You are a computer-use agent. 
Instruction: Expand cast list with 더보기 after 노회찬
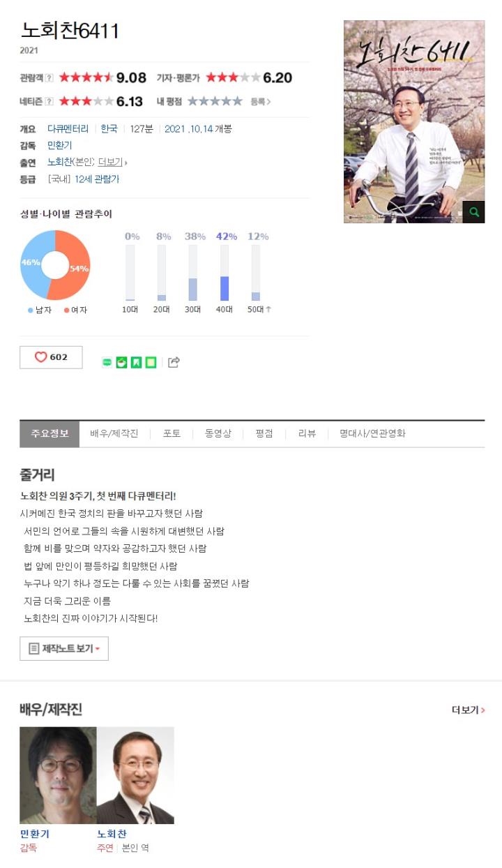[112, 162]
